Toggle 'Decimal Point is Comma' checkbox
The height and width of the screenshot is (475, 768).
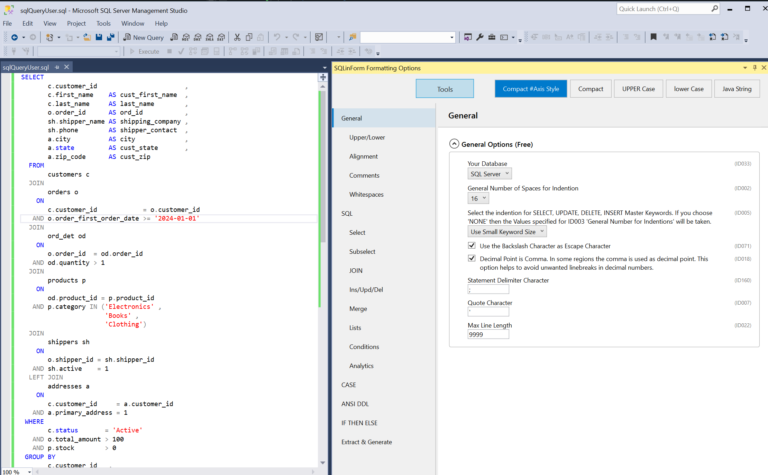472,259
